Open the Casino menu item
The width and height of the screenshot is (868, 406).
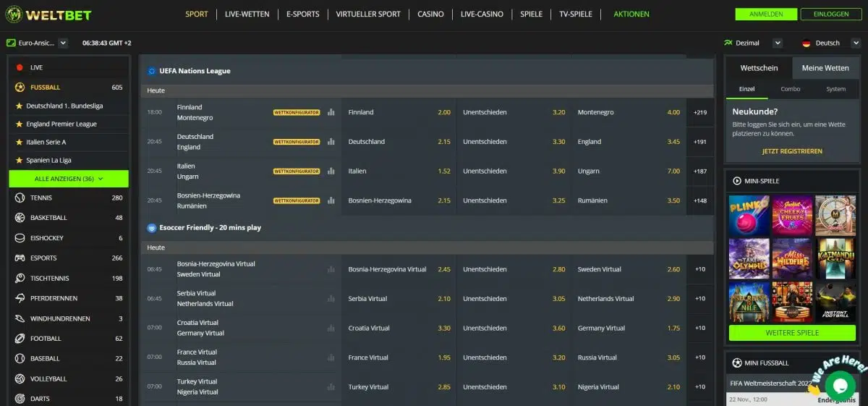pyautogui.click(x=430, y=14)
